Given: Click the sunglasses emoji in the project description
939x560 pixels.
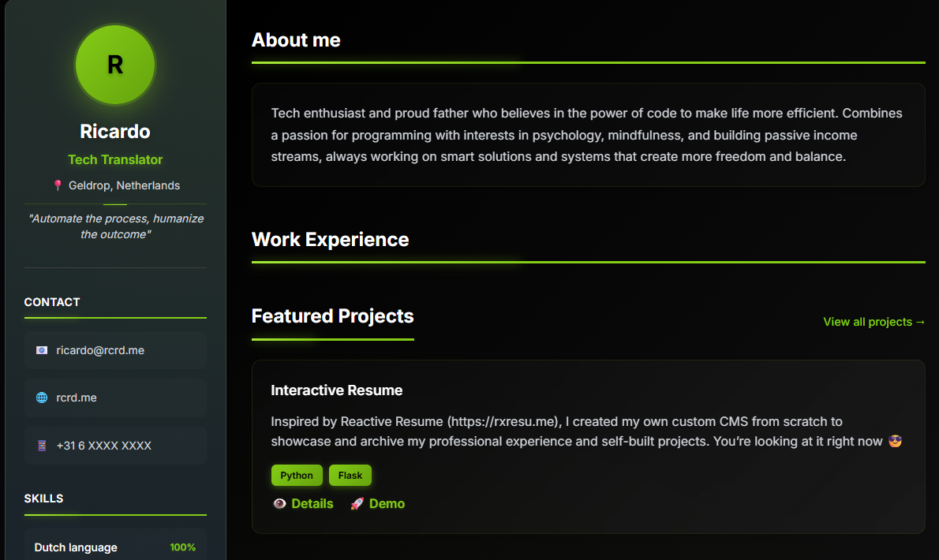Looking at the screenshot, I should coord(895,441).
